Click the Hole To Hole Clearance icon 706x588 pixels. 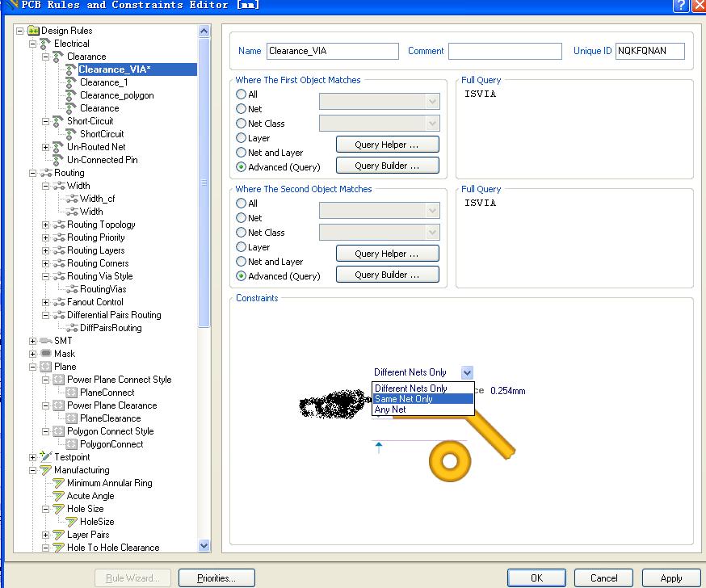(58, 548)
